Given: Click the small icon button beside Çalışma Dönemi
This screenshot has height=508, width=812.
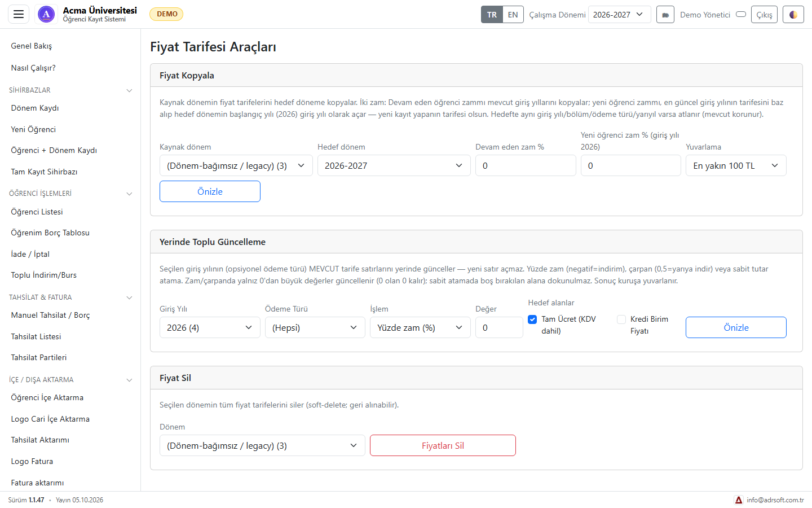Looking at the screenshot, I should tap(665, 15).
